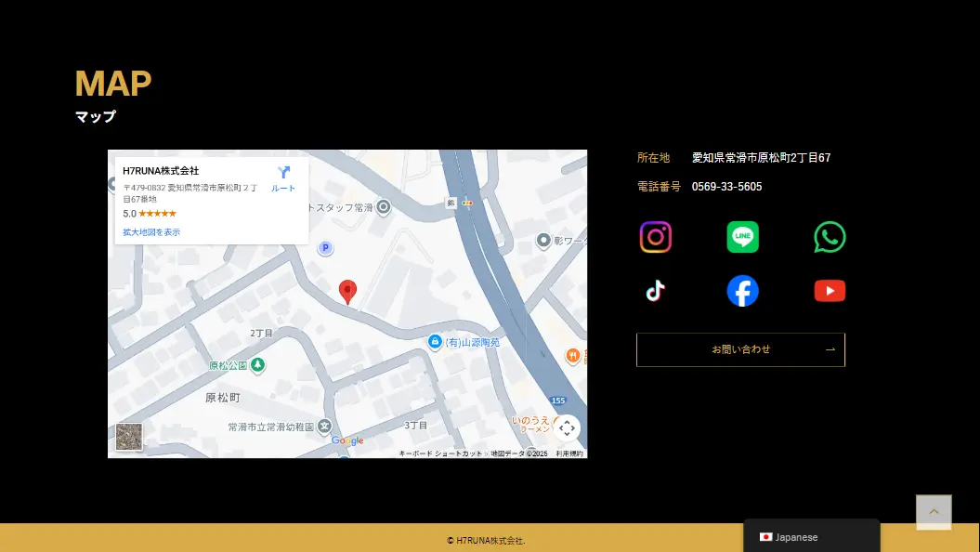Click the red location pin on map
Screen dimensions: 980x552
point(347,291)
